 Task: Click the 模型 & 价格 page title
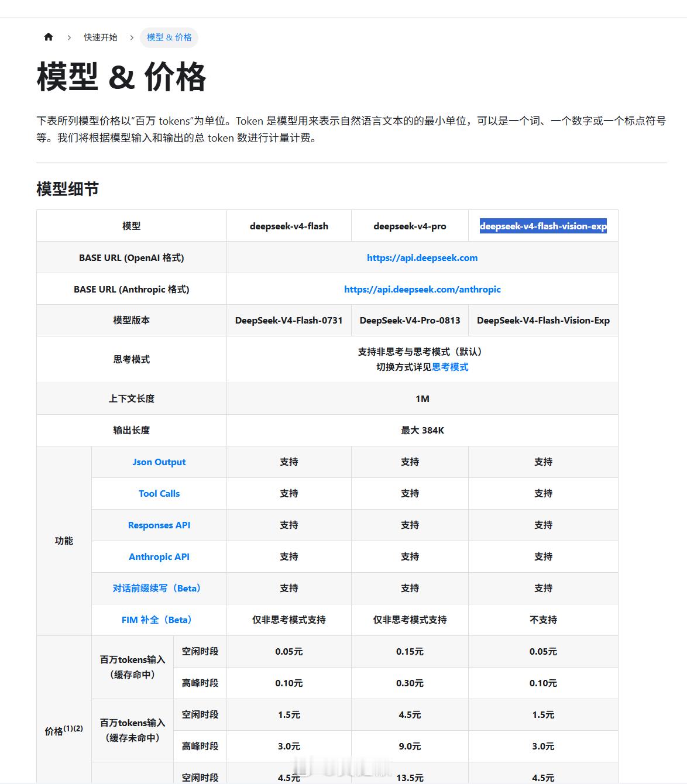(x=121, y=77)
